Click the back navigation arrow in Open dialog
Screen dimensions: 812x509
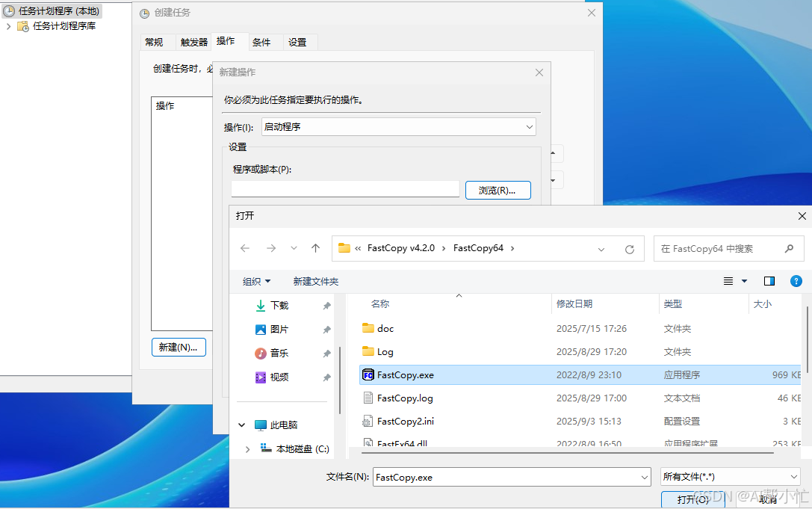[x=245, y=248]
